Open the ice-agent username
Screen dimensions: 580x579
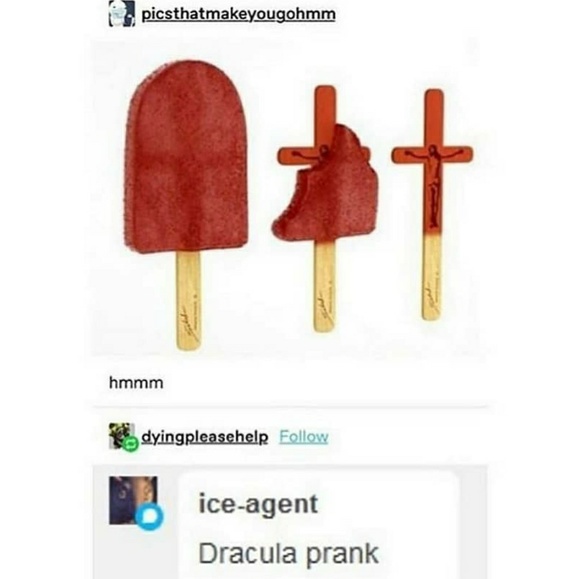click(258, 504)
